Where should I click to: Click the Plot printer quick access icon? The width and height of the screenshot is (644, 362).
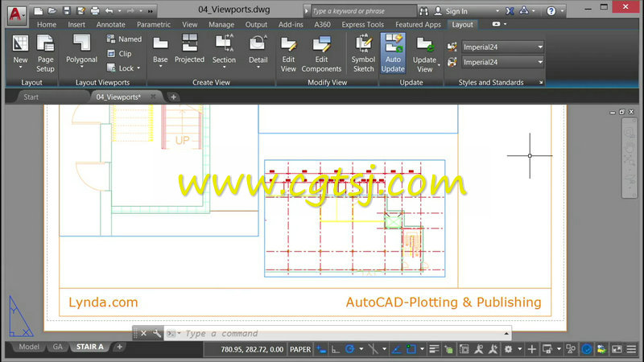[95, 11]
